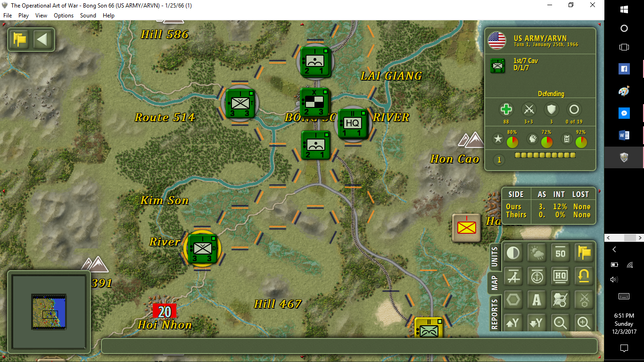Click the crossed swords attack strength icon

[529, 110]
